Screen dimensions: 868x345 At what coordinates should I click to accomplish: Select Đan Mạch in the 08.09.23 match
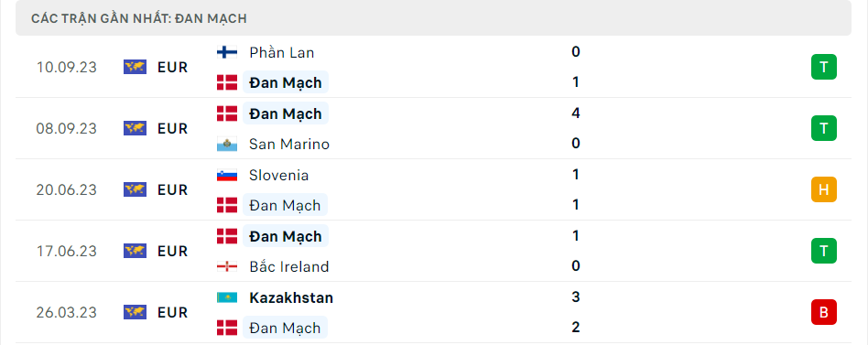click(x=286, y=113)
